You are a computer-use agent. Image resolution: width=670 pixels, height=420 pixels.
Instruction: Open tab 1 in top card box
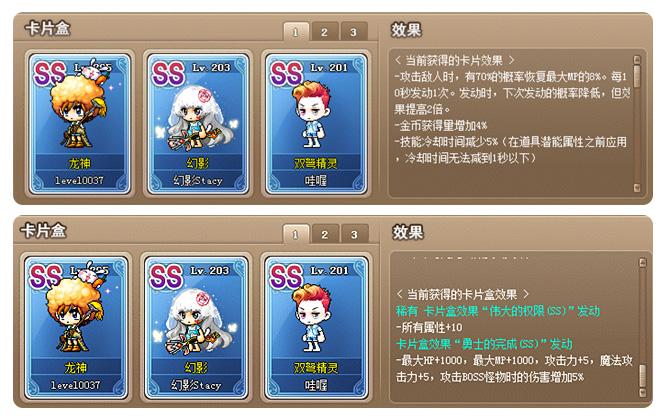(x=296, y=32)
